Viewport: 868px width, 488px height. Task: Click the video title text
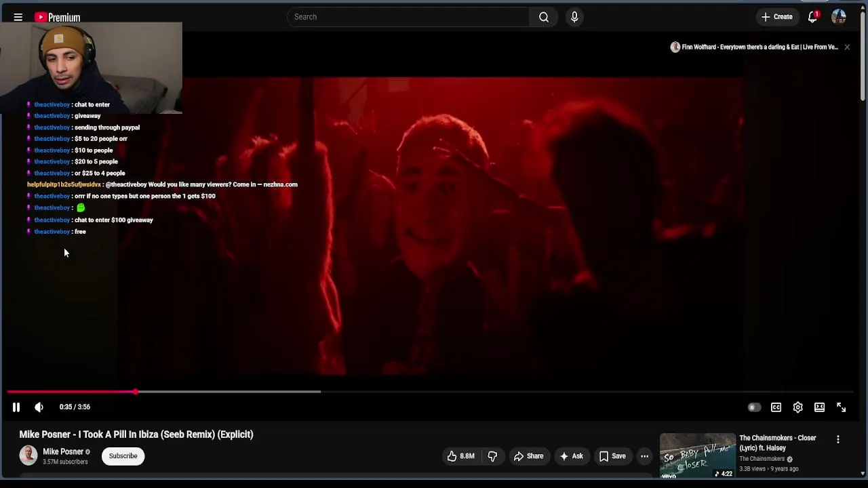(136, 434)
